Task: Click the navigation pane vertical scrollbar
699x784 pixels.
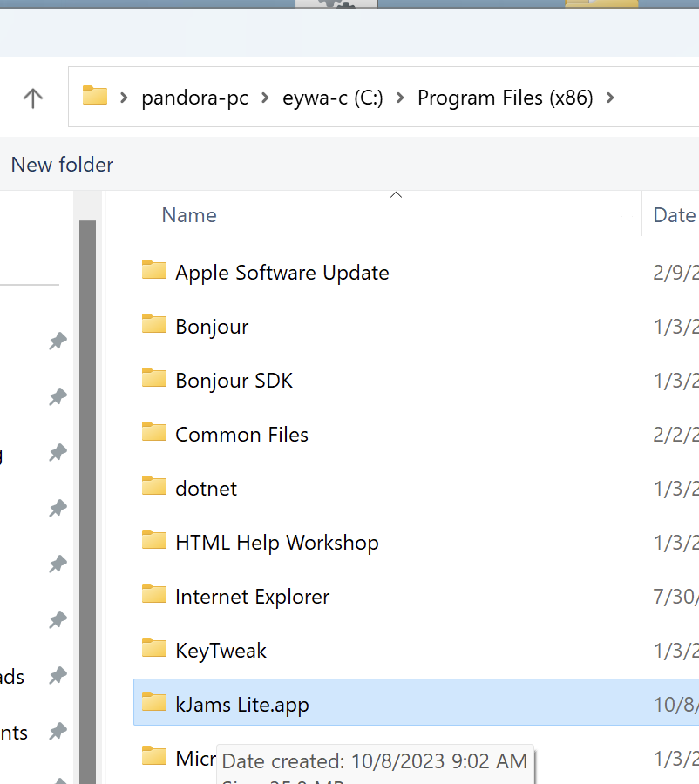Action: click(87, 502)
